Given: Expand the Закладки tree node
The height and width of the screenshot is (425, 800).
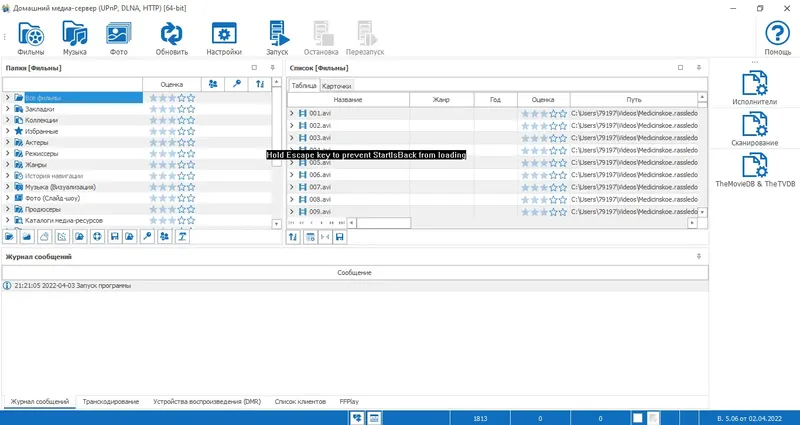Looking at the screenshot, I should pyautogui.click(x=8, y=109).
